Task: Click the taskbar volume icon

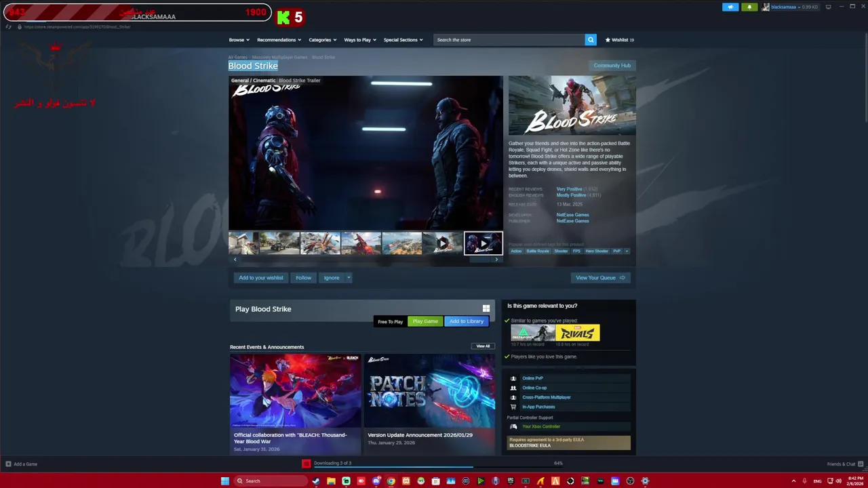Action: pos(838,481)
